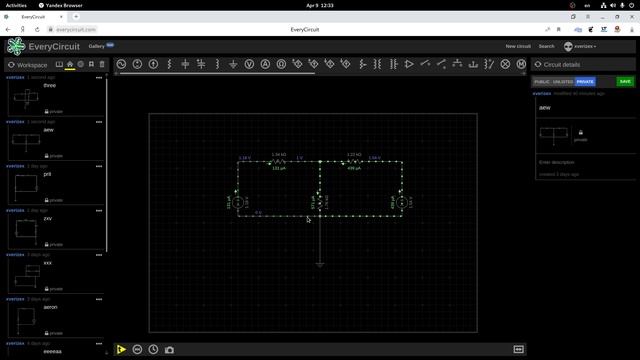Screen dimensions: 640x360
Task: Collapse the Workspace panel
Action: tap(11, 65)
